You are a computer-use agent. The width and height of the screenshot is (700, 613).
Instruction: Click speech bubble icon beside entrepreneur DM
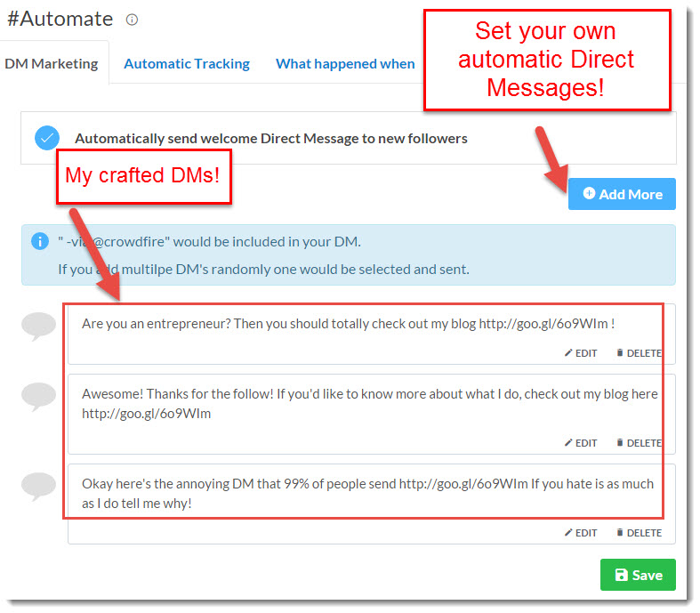click(x=38, y=326)
